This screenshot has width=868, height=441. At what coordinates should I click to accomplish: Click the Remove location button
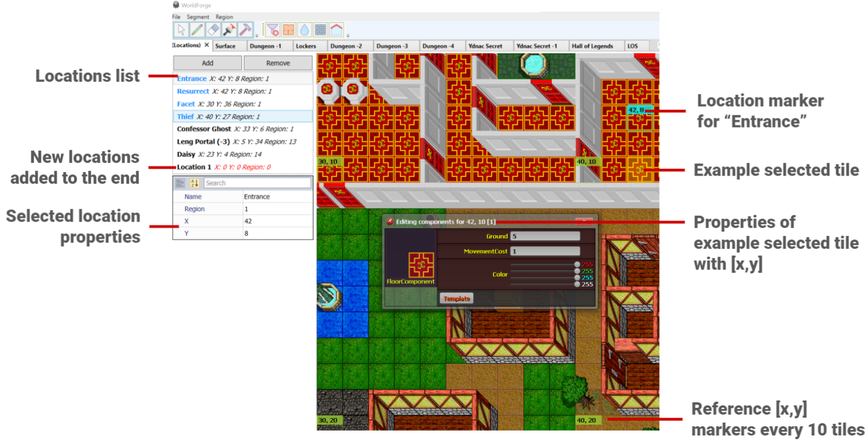pyautogui.click(x=278, y=63)
